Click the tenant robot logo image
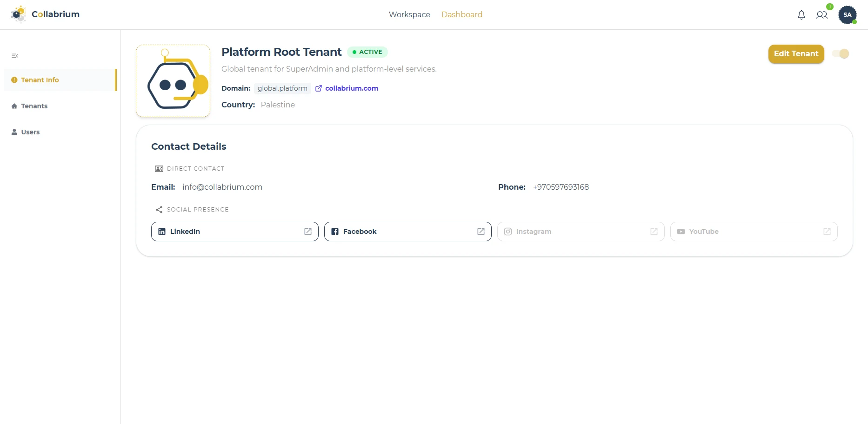Screen dimensions: 868x424 coord(173,81)
